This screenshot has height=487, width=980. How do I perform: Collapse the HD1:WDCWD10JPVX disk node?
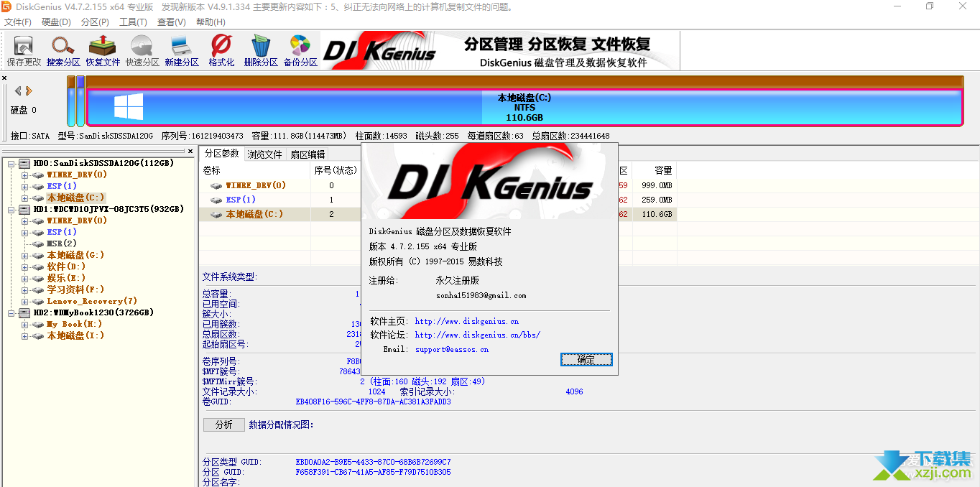pos(11,209)
